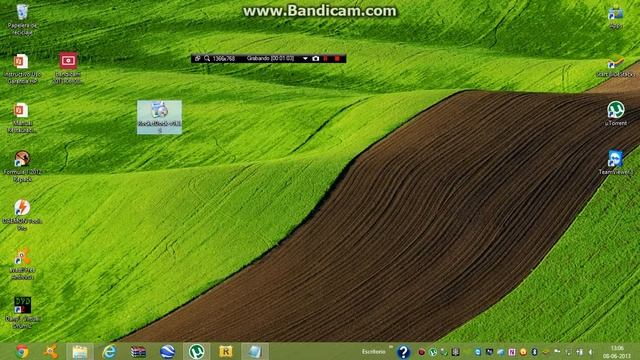Open Internet Explorer from the taskbar
The image size is (640, 360).
pos(109,351)
